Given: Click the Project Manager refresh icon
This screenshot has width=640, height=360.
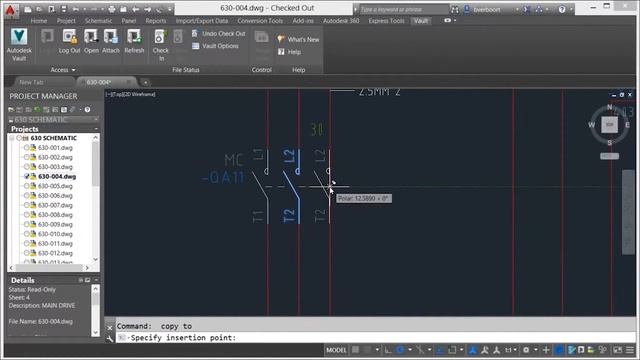Looking at the screenshot, I should click(37, 110).
